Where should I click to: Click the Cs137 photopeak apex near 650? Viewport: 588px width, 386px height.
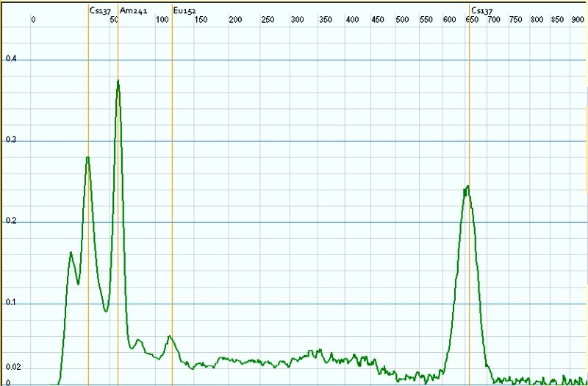[467, 186]
